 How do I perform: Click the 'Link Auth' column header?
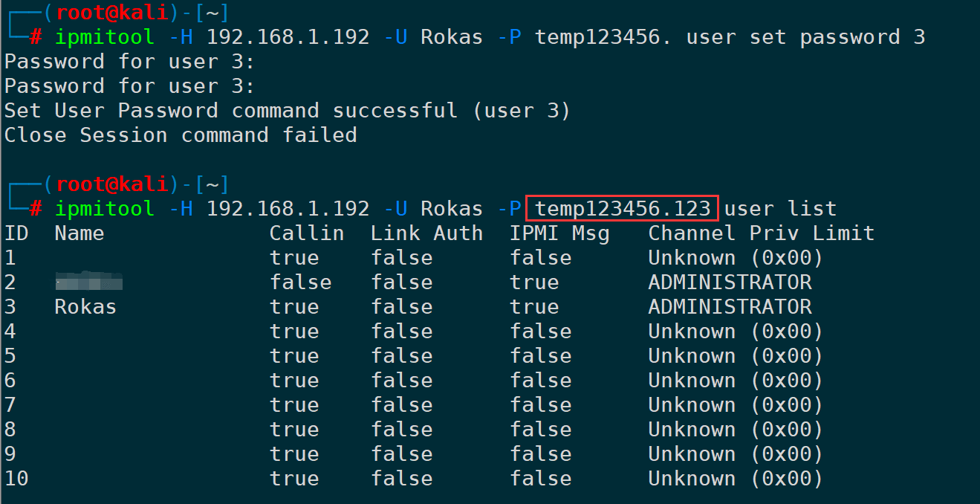(x=426, y=233)
